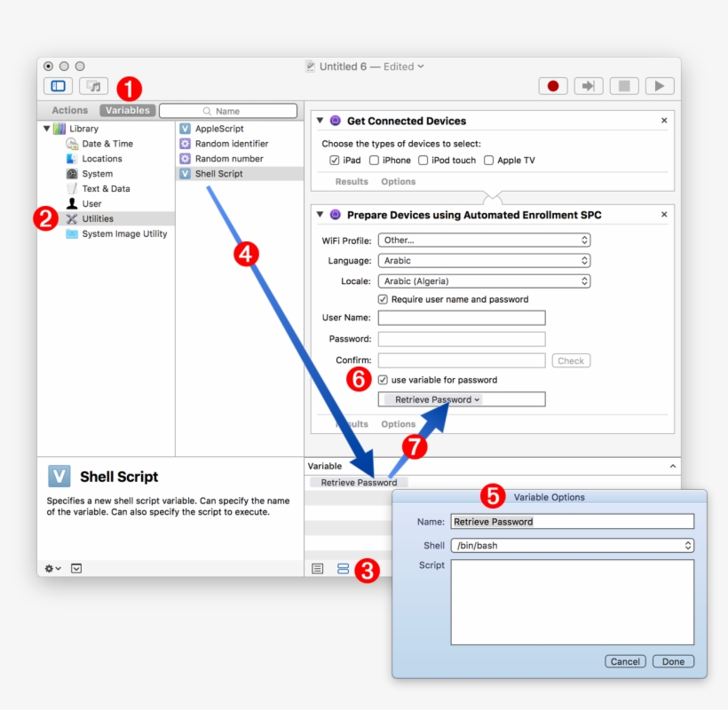Disable use variable for password

pos(384,379)
